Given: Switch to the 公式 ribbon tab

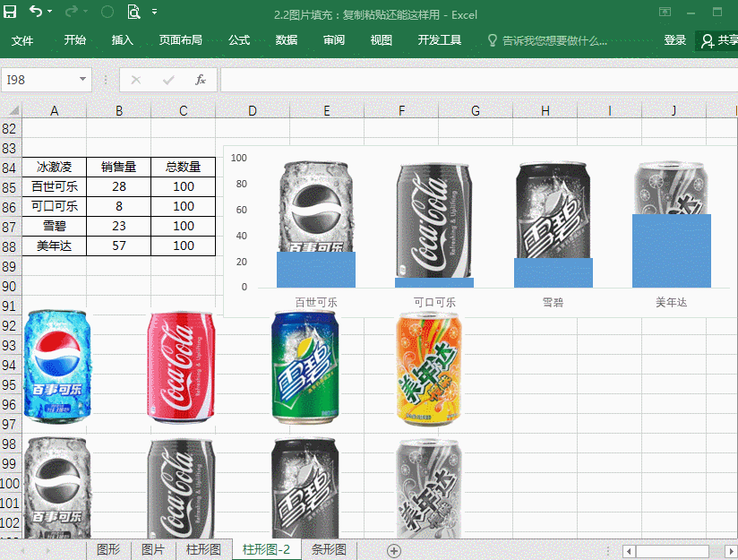Looking at the screenshot, I should [239, 40].
